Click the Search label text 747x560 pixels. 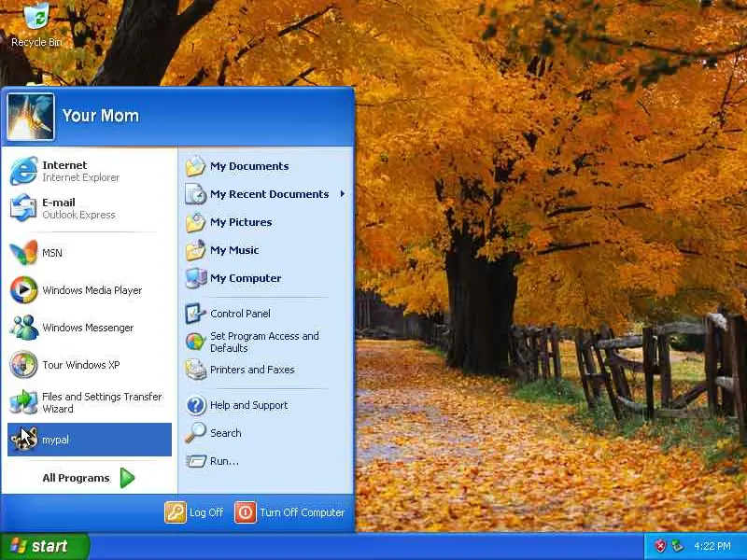[x=225, y=433]
